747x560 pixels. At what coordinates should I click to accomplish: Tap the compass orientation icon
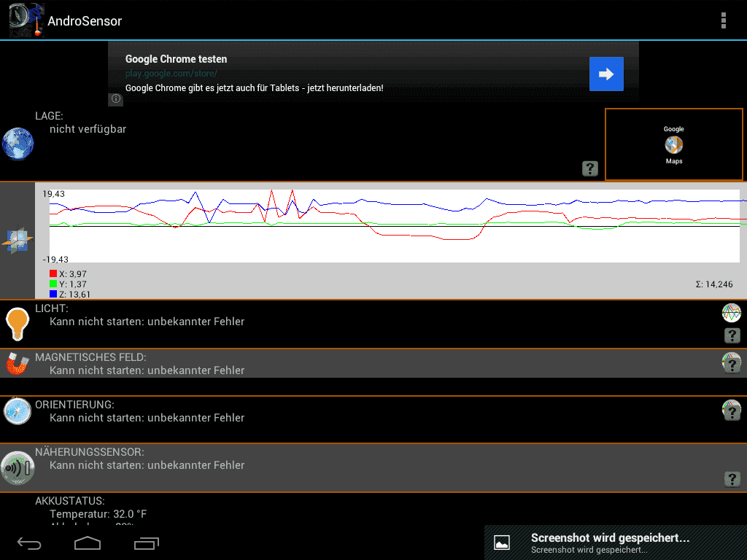pos(18,411)
